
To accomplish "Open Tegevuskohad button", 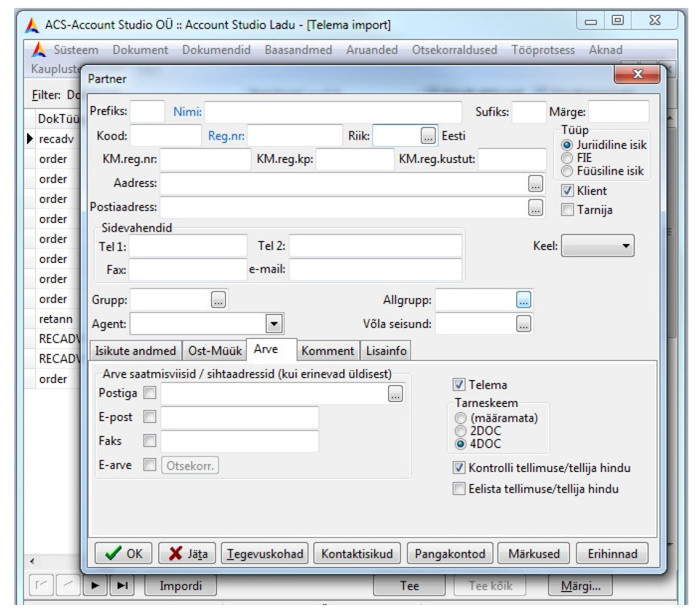I will tap(265, 554).
